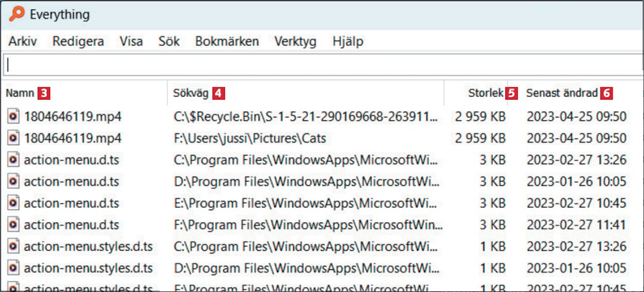644x292 pixels.
Task: Sort by Senast ändrad column header
Action: click(x=562, y=93)
